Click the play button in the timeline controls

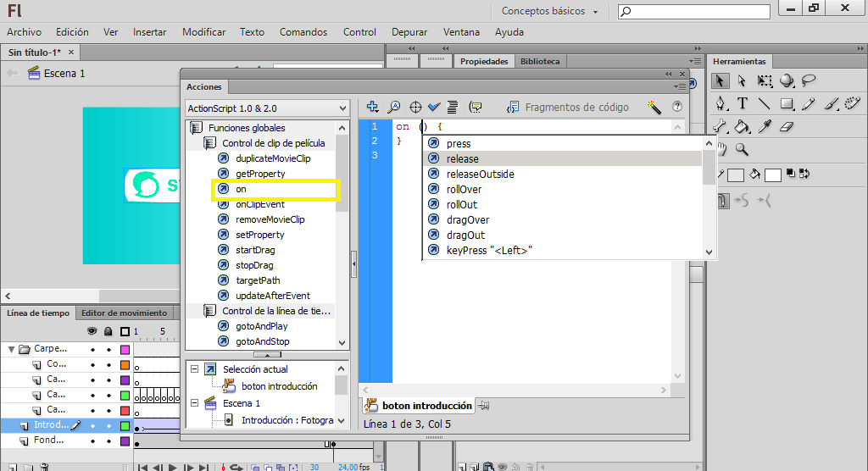click(x=173, y=468)
